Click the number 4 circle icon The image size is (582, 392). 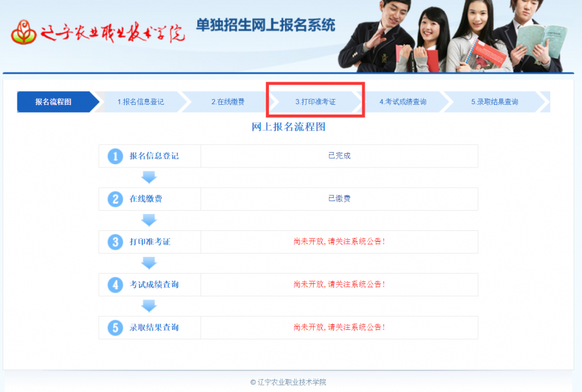pyautogui.click(x=116, y=285)
